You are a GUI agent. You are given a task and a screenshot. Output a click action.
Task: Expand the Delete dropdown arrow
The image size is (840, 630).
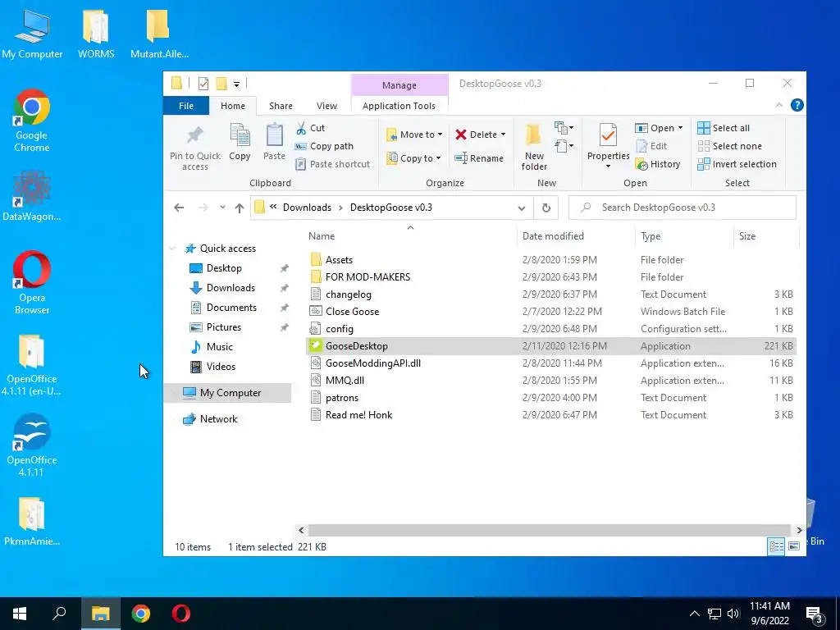(503, 135)
